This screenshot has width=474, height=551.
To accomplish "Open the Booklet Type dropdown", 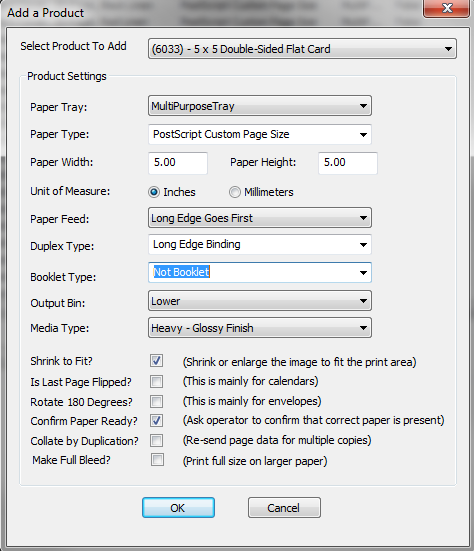I will tap(260, 272).
